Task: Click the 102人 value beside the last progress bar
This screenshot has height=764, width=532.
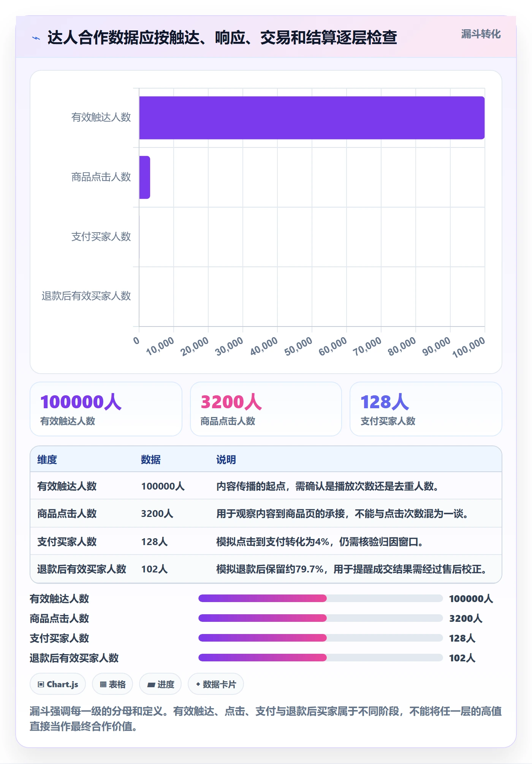Action: click(x=462, y=658)
